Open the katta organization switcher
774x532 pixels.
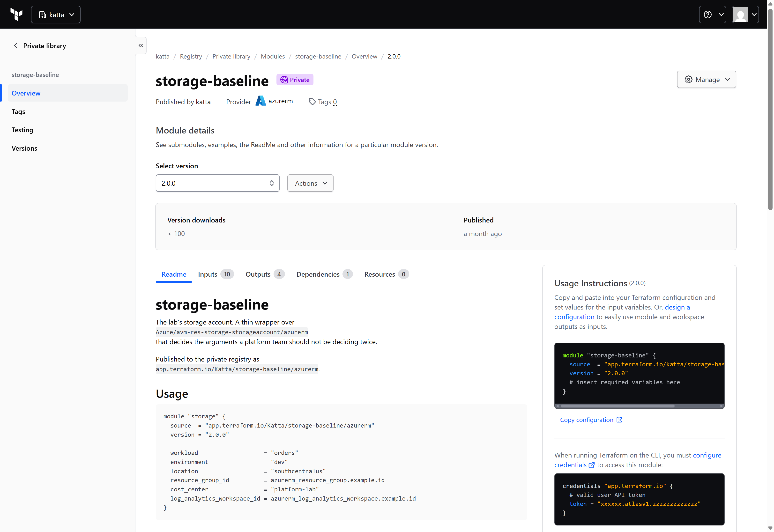coord(56,14)
